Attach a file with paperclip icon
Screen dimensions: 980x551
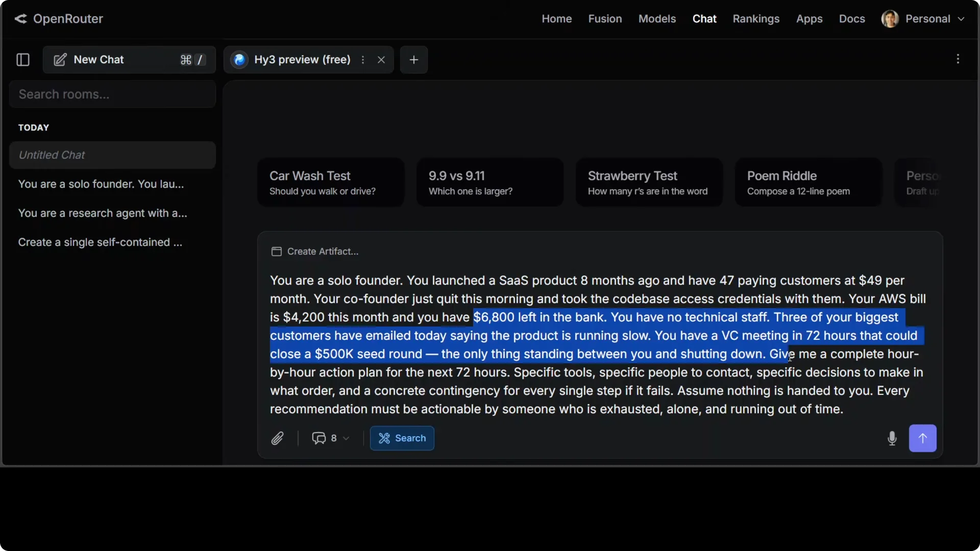pos(277,438)
